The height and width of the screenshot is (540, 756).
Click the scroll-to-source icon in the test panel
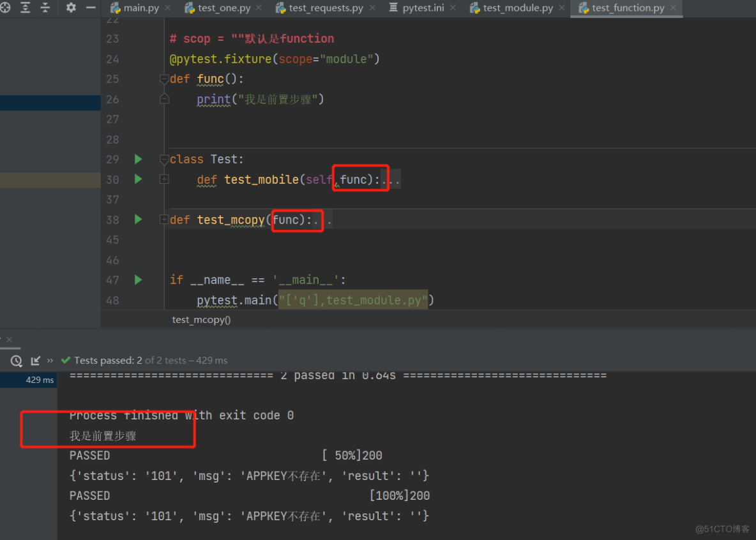point(35,360)
